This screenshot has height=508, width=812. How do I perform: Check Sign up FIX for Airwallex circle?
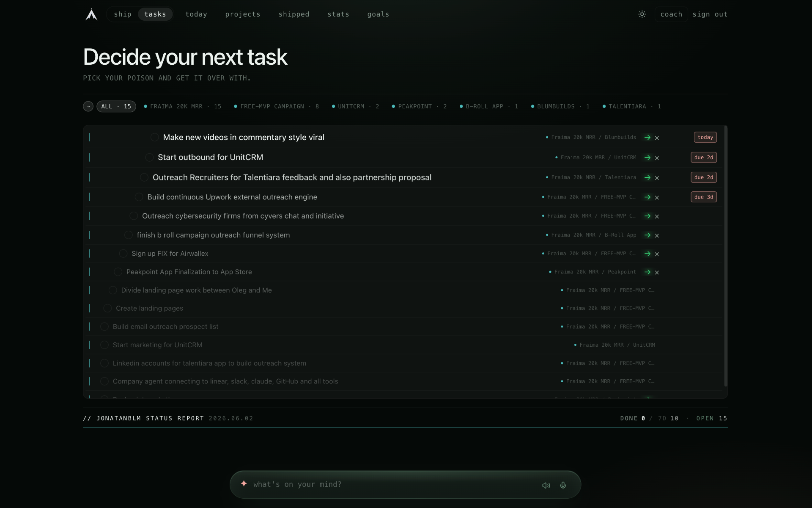tap(123, 254)
